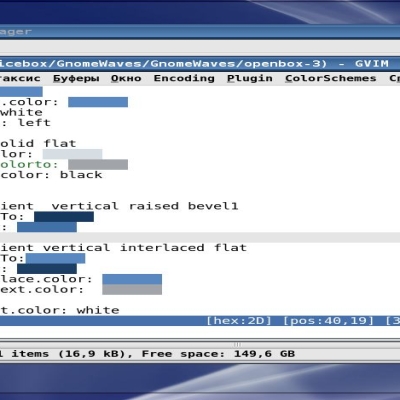Click the file manager pane divider handle

[x=237, y=344]
